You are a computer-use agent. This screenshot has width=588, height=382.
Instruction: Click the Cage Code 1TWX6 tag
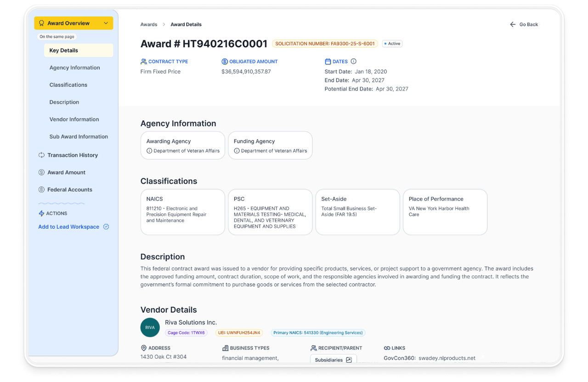pyautogui.click(x=187, y=333)
